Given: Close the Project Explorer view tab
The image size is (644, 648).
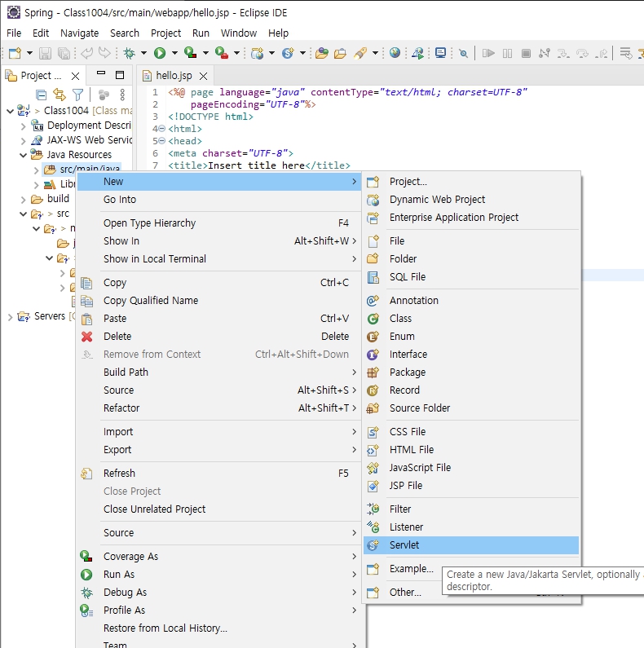Looking at the screenshot, I should click(x=75, y=76).
